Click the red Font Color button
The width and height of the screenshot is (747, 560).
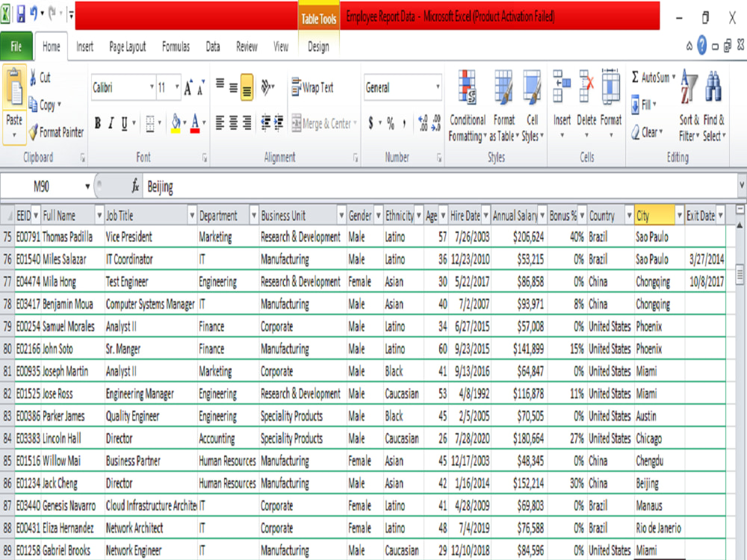pos(195,123)
